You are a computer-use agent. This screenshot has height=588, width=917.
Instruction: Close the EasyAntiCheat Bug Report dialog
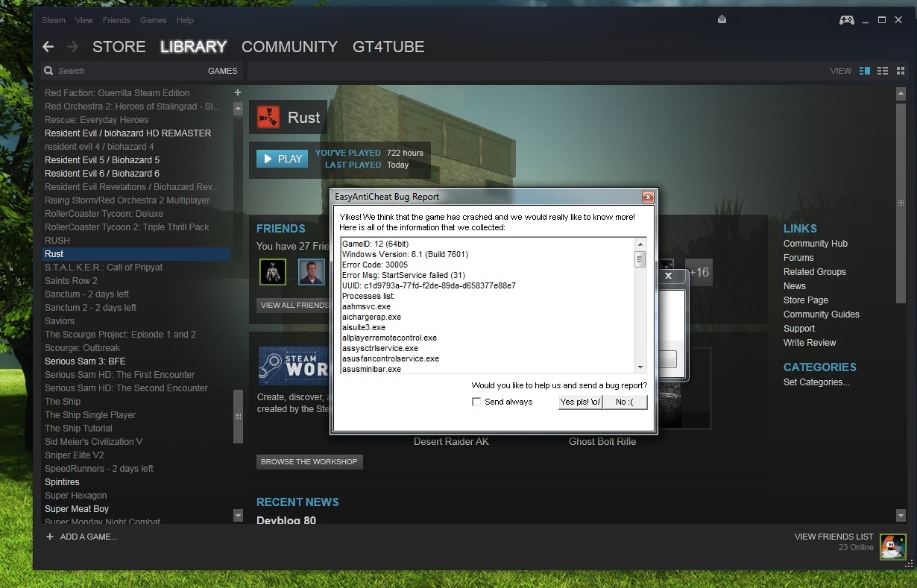[648, 197]
